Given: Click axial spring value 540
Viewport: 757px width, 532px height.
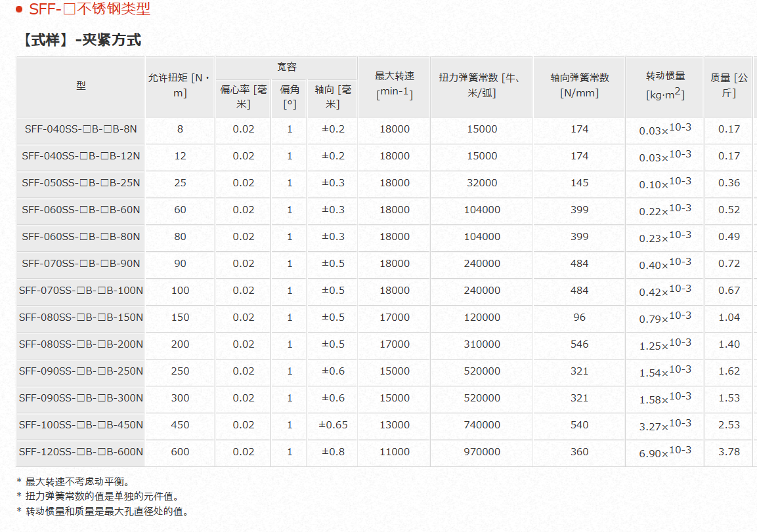Looking at the screenshot, I should pyautogui.click(x=579, y=425).
